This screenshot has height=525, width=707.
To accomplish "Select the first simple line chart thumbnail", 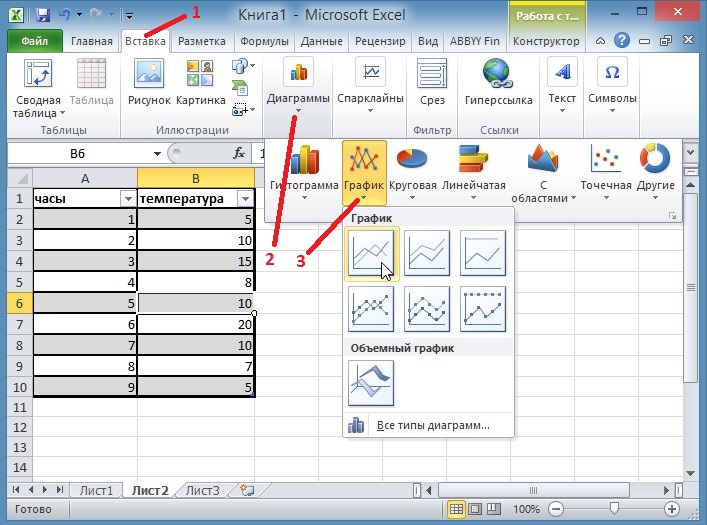I will click(x=371, y=253).
